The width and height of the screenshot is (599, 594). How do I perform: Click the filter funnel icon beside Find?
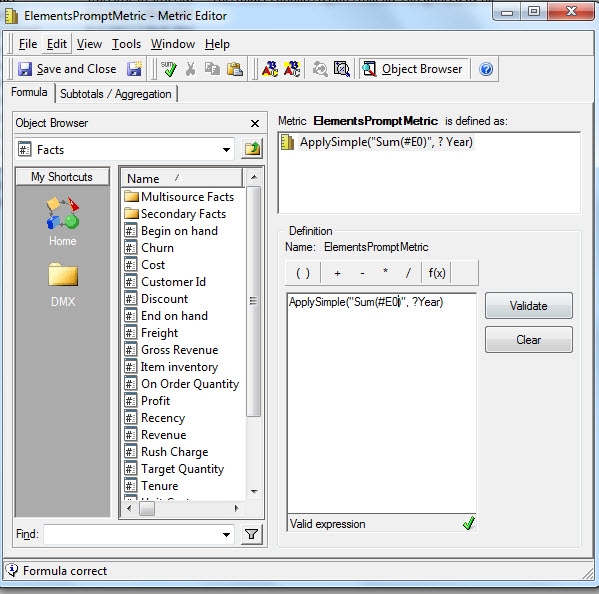(251, 534)
